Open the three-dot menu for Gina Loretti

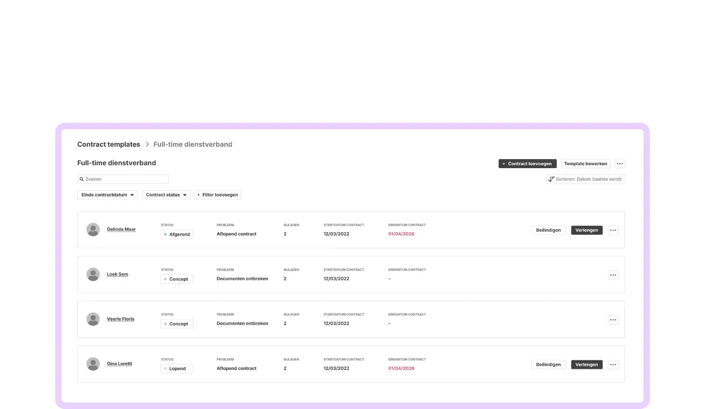click(613, 365)
